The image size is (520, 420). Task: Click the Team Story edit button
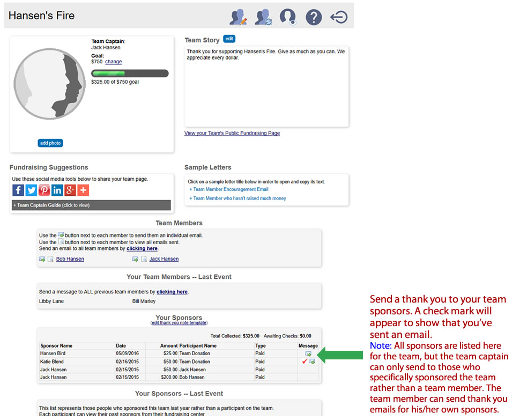tap(229, 39)
